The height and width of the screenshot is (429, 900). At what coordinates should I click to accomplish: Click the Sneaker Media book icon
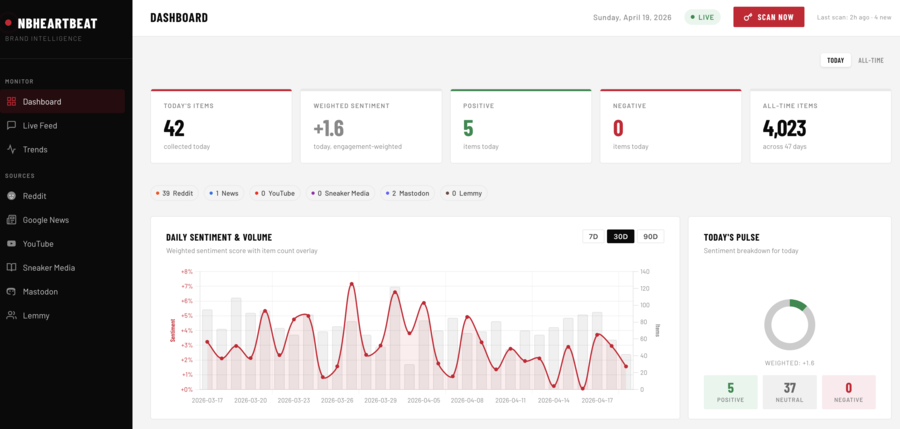pos(11,268)
